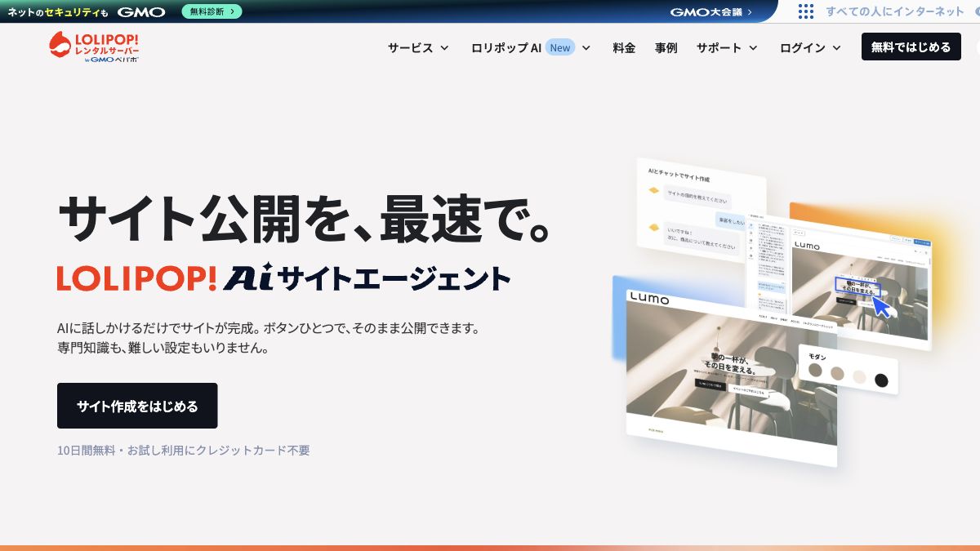Open the nine-dot grid icon
This screenshot has width=980, height=551.
[806, 11]
